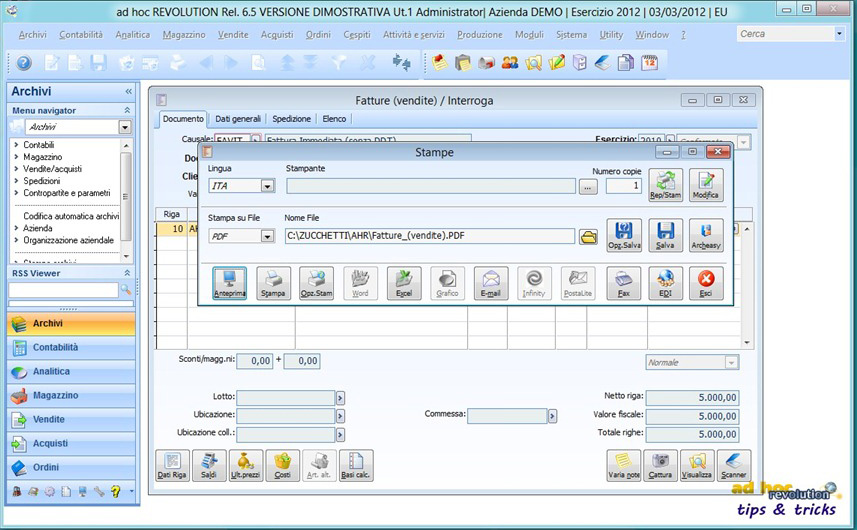Open the Lingua ITA dropdown
Image resolution: width=857 pixels, height=530 pixels.
click(267, 186)
